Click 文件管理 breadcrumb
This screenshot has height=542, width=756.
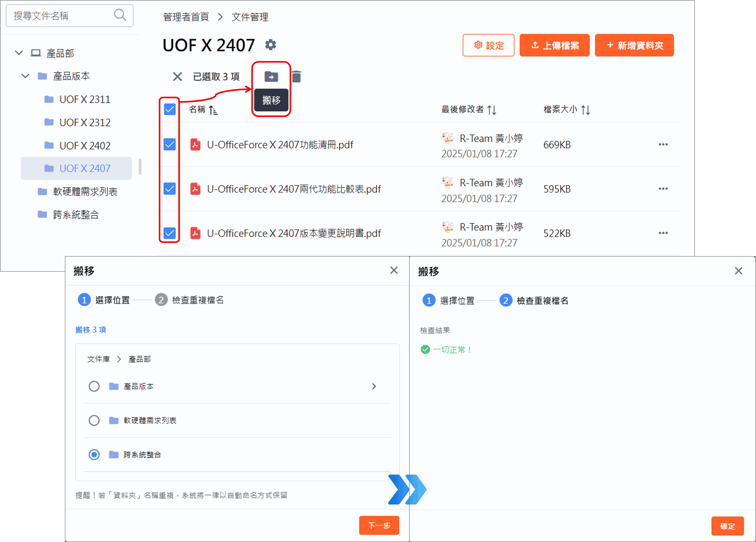click(x=250, y=17)
